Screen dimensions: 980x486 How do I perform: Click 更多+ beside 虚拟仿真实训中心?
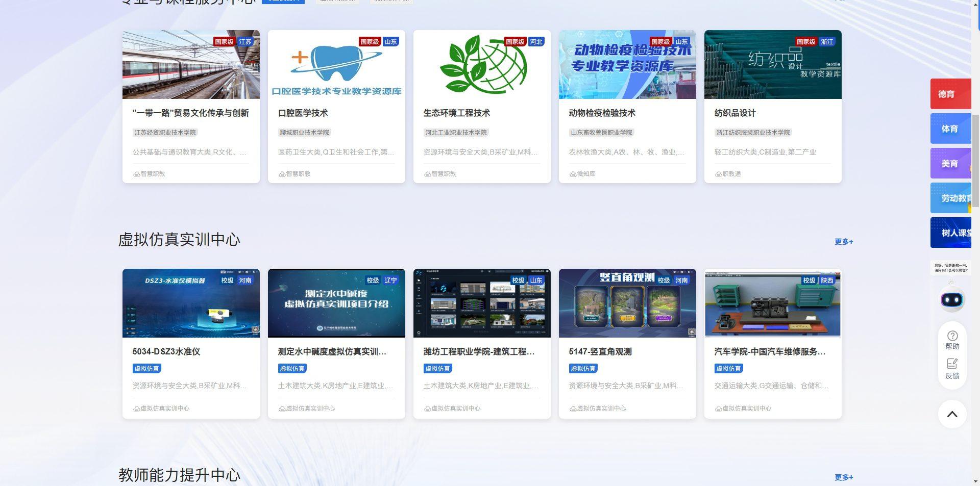click(844, 242)
